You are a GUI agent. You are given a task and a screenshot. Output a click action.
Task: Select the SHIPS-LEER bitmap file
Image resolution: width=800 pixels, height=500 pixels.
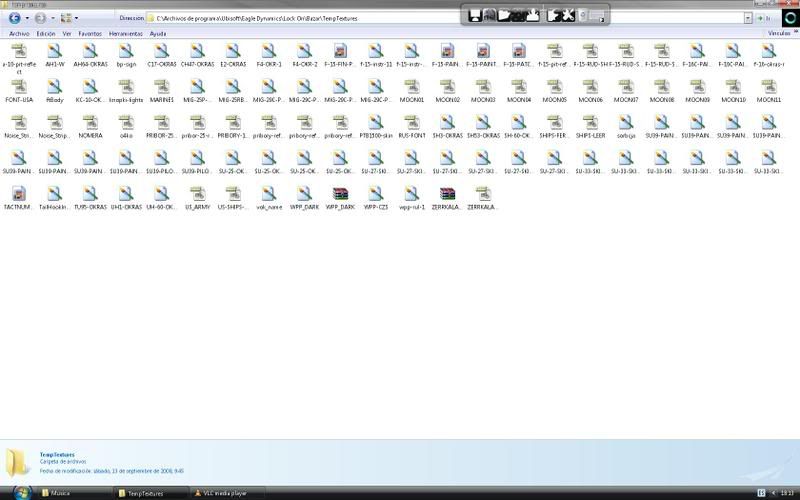click(x=590, y=127)
